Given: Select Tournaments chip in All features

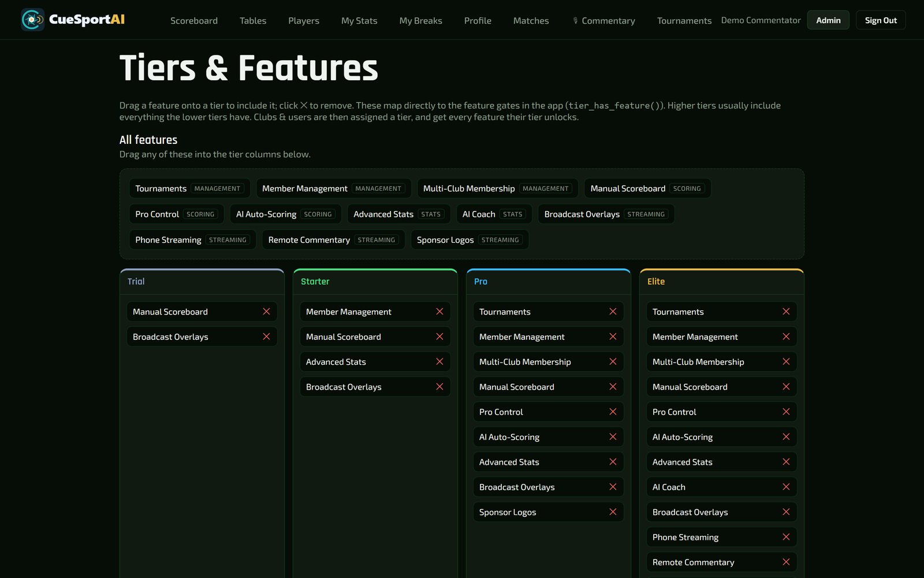Looking at the screenshot, I should (190, 188).
